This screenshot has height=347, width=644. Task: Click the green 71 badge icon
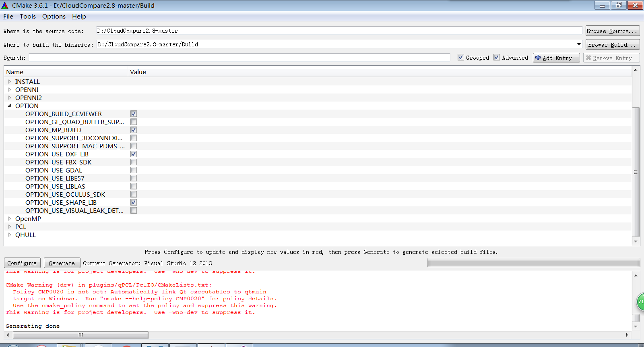(x=640, y=301)
